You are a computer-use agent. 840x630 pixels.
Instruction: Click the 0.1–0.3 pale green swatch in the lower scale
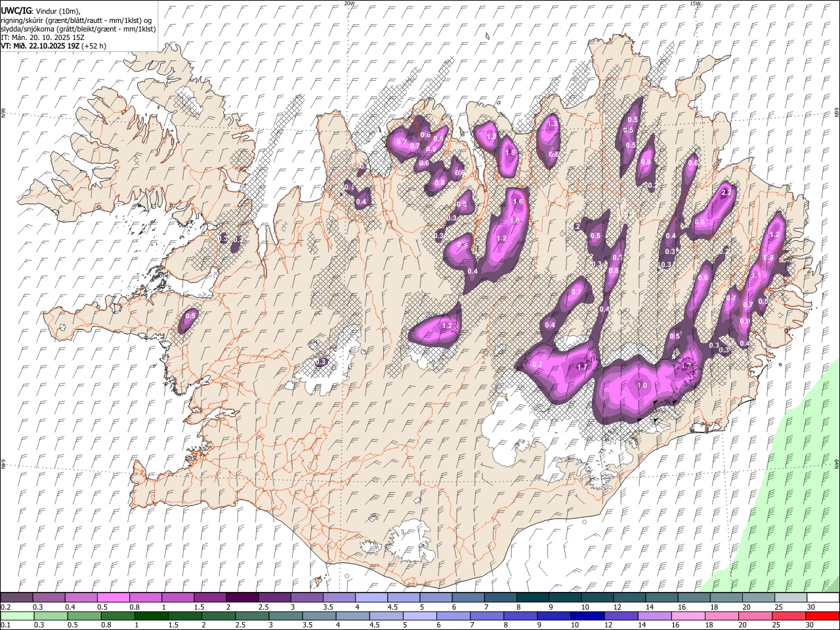click(x=17, y=616)
